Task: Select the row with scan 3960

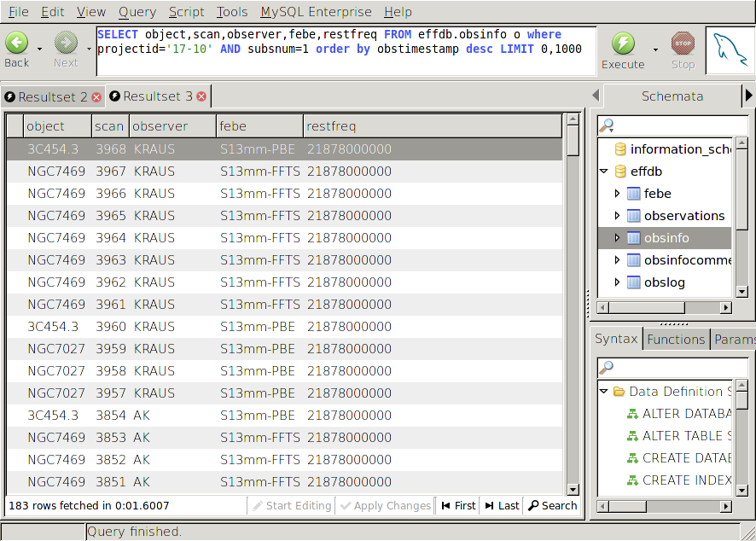Action: [x=284, y=327]
